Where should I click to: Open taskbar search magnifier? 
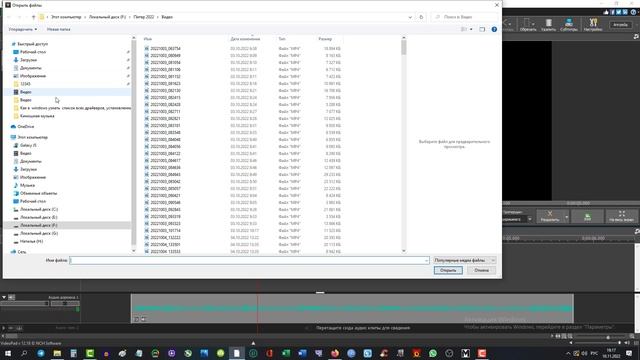point(24,353)
